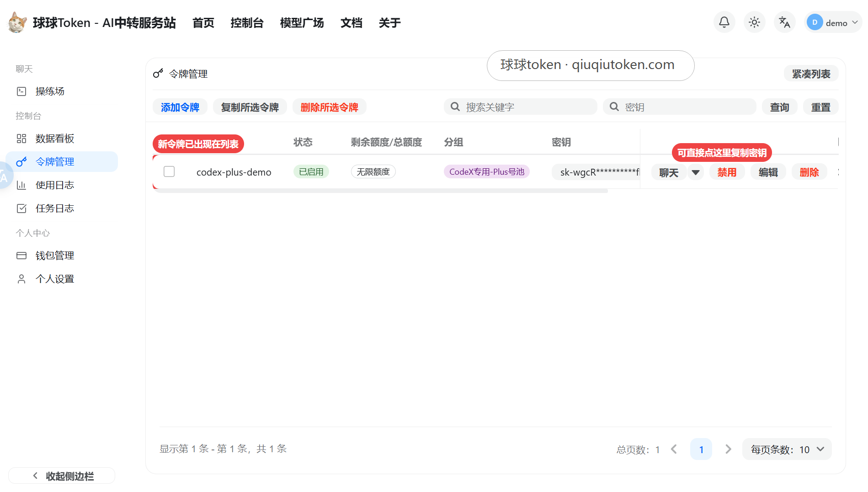The width and height of the screenshot is (868, 492).
Task: Click the 个人设置 person icon
Action: point(21,279)
